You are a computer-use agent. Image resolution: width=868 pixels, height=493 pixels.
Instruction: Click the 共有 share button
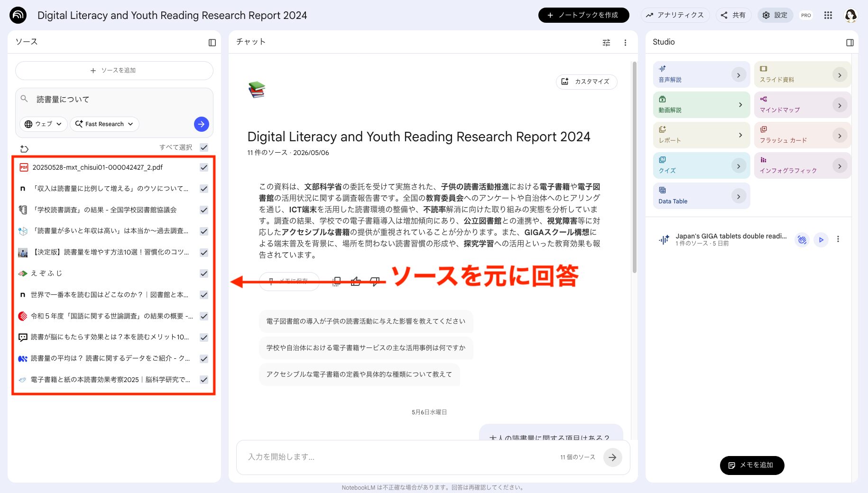pyautogui.click(x=733, y=15)
